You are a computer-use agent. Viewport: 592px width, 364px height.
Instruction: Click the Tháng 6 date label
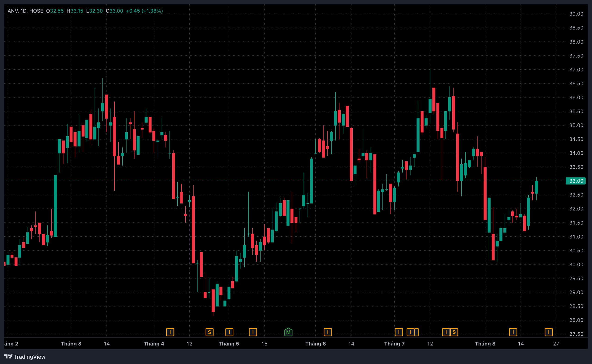[x=315, y=343]
